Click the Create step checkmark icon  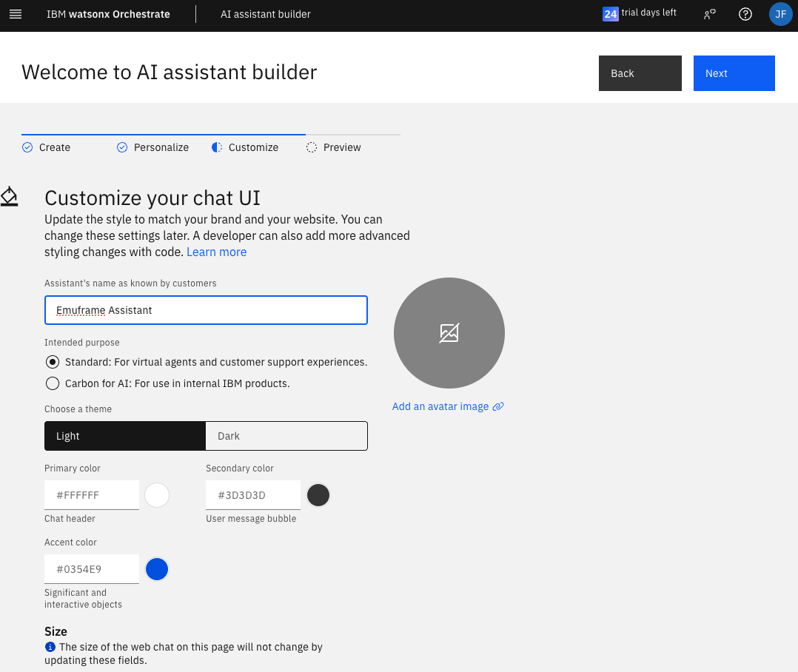(27, 147)
